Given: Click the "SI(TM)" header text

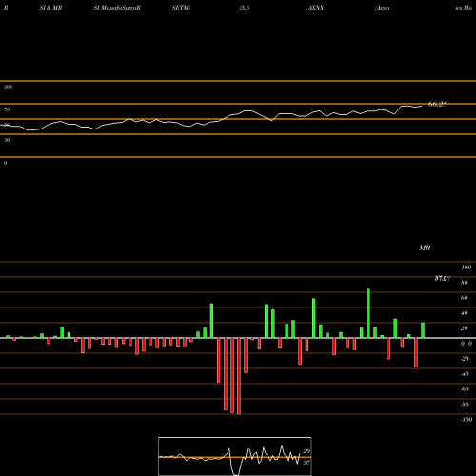Looking at the screenshot, I should click(181, 8).
